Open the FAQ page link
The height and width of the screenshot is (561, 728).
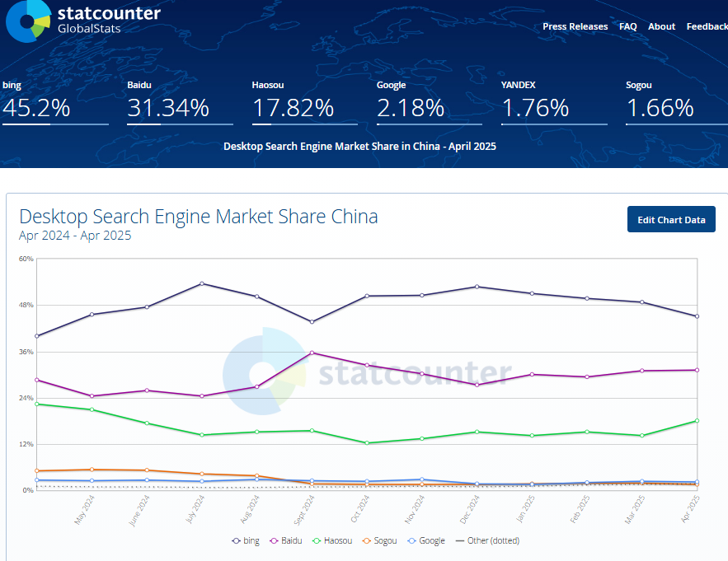(x=627, y=26)
